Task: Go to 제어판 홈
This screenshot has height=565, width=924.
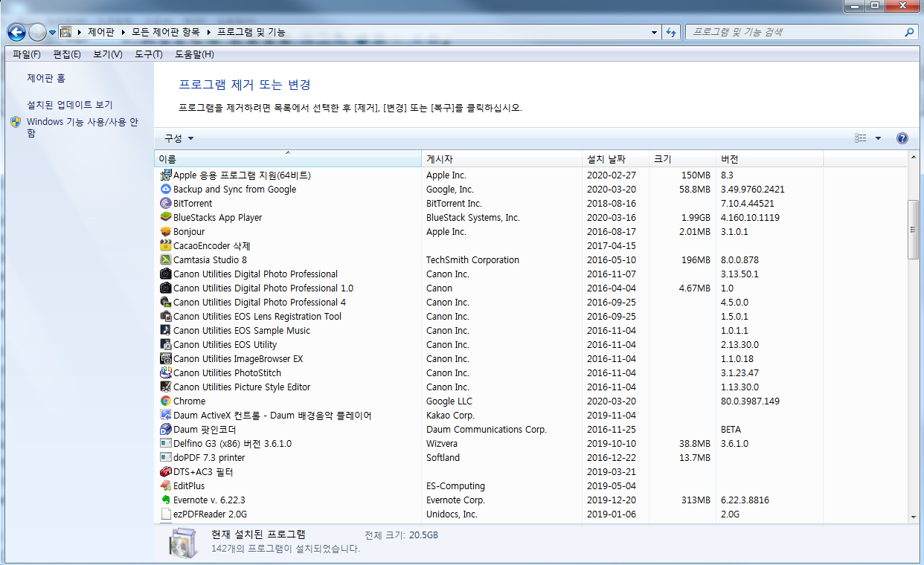Action: coord(46,78)
